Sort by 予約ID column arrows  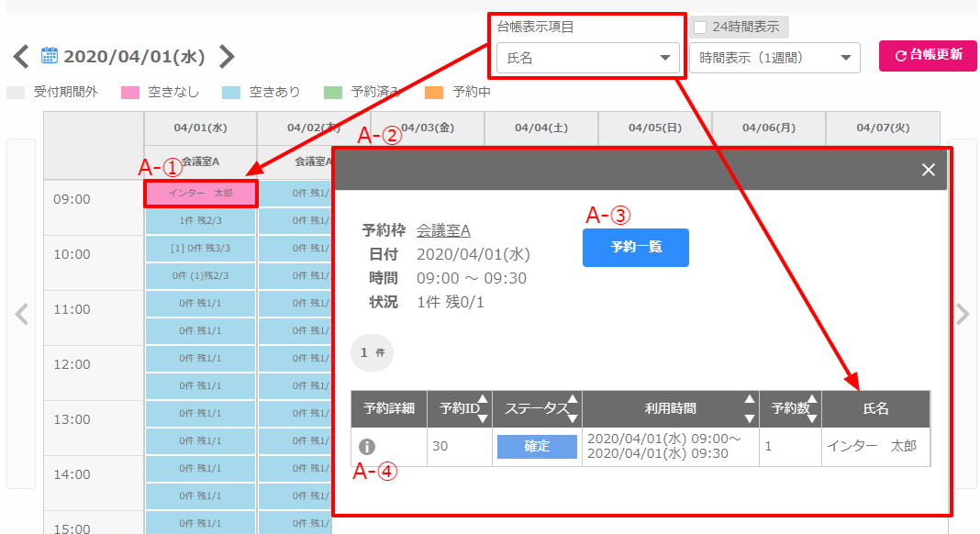click(483, 408)
